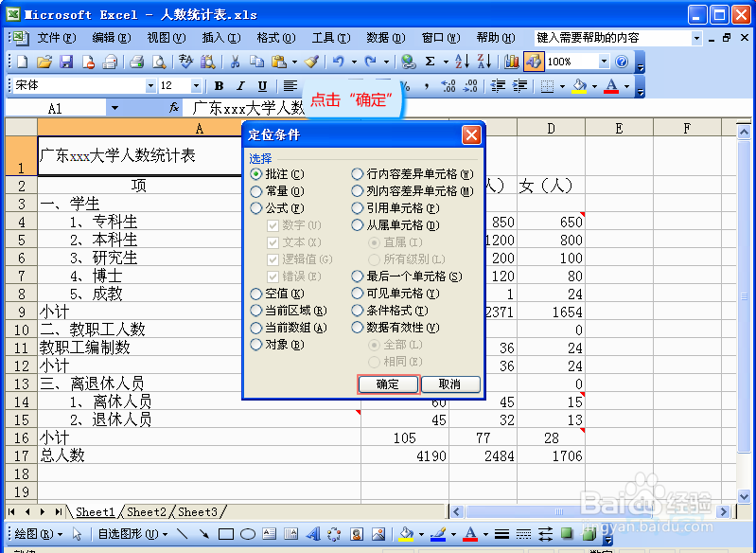Open the Chart Wizard icon
Screen dimensions: 756x553
512,62
